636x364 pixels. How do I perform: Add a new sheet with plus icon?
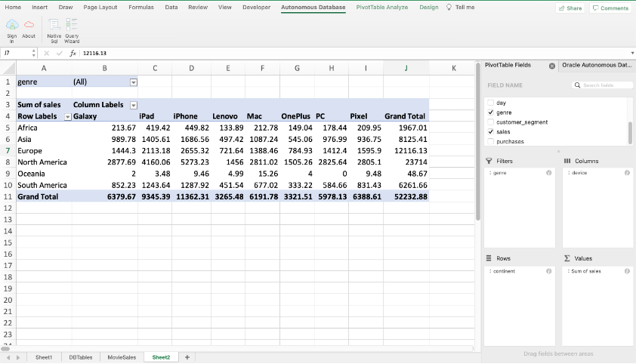click(x=187, y=357)
